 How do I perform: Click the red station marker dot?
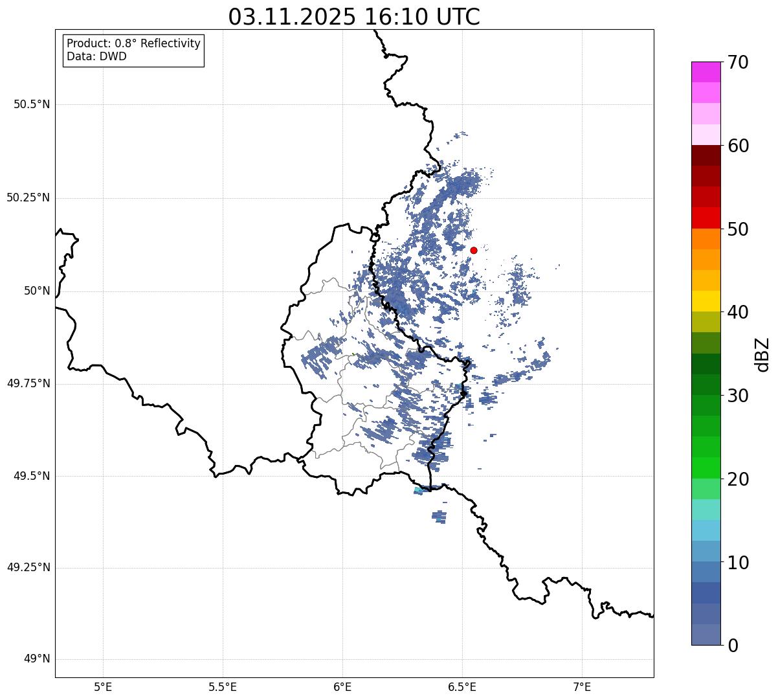[x=474, y=250]
